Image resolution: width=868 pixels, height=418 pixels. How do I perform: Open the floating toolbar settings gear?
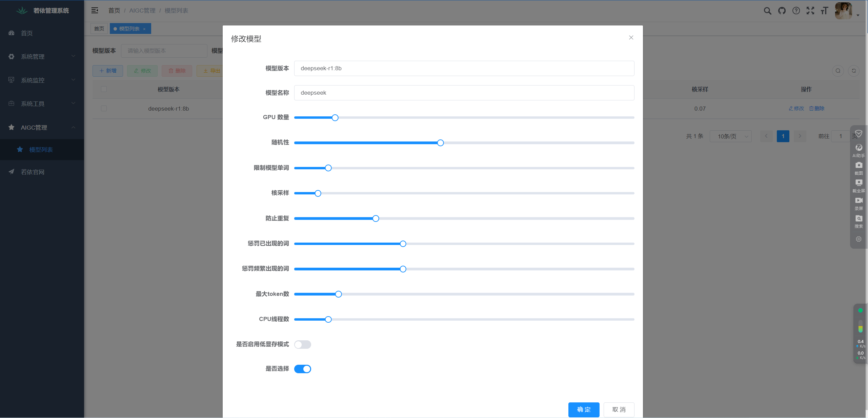(859, 239)
